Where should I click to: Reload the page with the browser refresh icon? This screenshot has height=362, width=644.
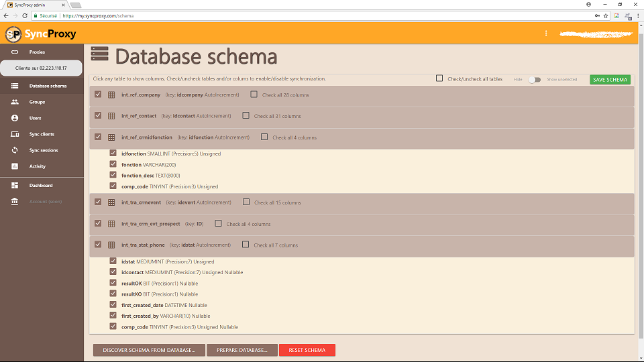click(25, 15)
